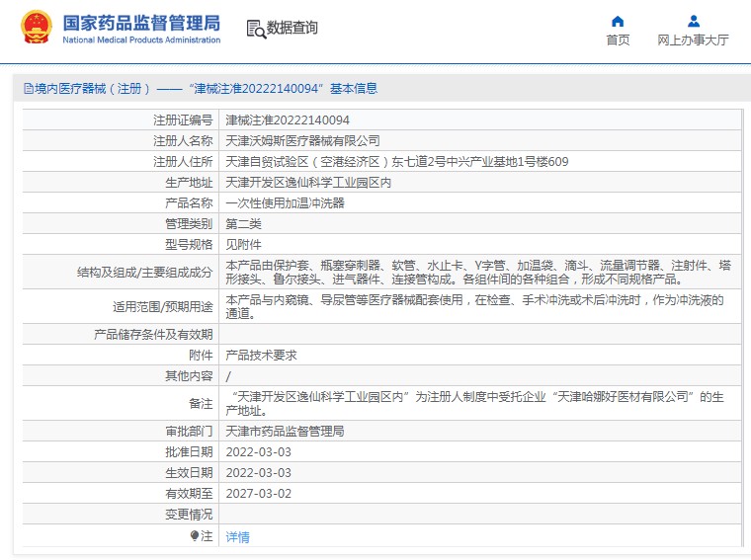Click 生效日期 row label

click(189, 473)
